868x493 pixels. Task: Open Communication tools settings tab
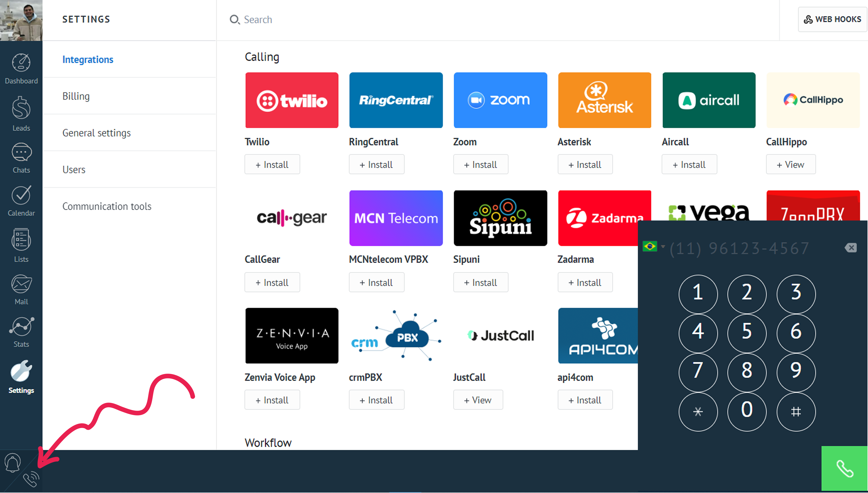point(107,206)
